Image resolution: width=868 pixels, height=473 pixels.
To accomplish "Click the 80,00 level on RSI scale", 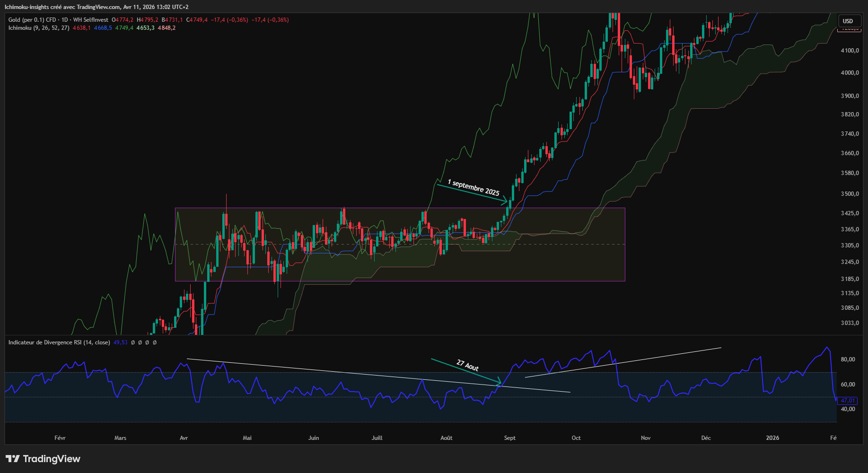I will pos(848,359).
